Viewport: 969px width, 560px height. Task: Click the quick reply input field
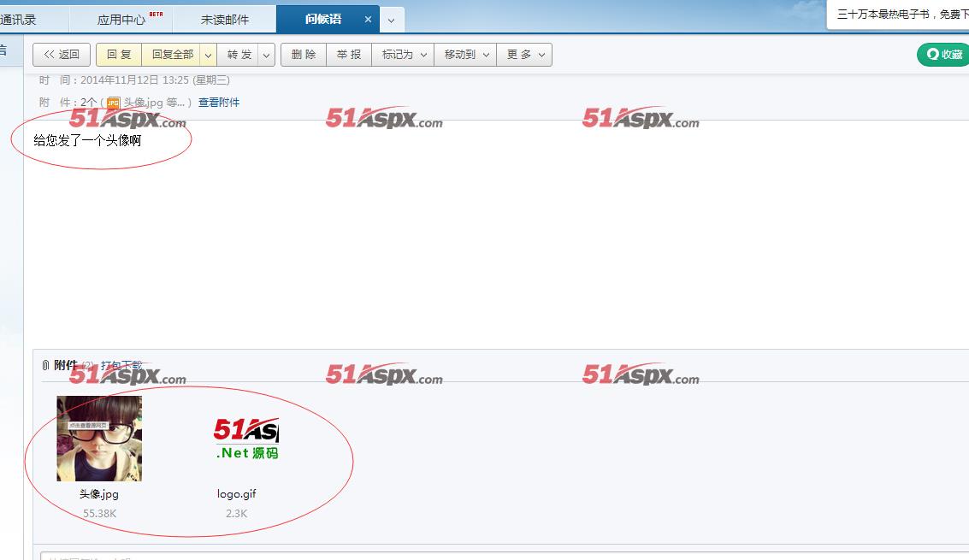[505, 557]
